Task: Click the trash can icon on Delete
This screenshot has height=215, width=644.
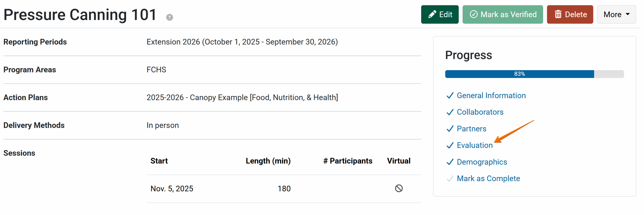Action: pyautogui.click(x=558, y=14)
